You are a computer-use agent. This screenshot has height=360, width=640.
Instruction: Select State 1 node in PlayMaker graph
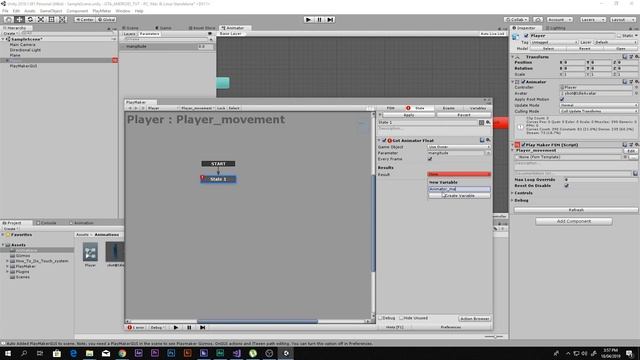tap(218, 179)
